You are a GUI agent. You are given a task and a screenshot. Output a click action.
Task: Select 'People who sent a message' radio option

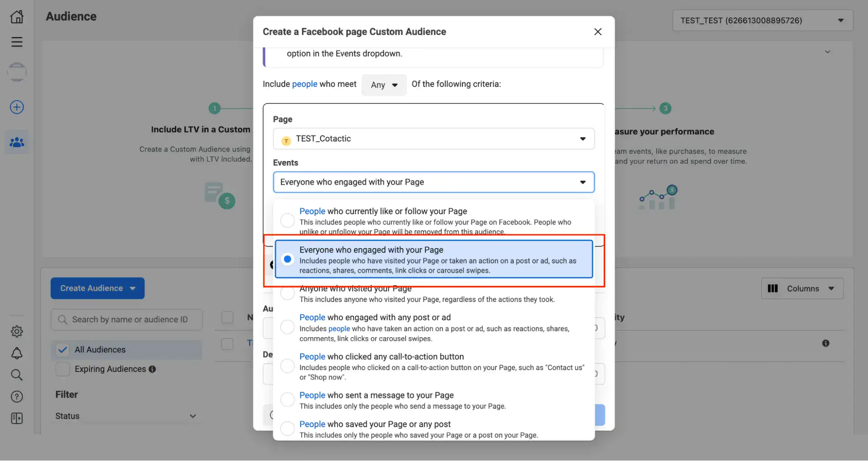point(287,399)
